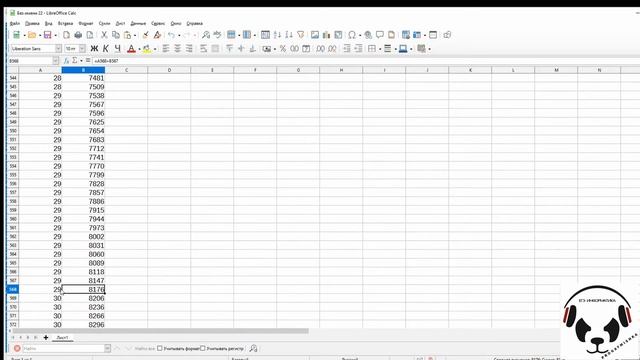Apply the yellow highlight background color
The height and width of the screenshot is (360, 640).
click(147, 49)
